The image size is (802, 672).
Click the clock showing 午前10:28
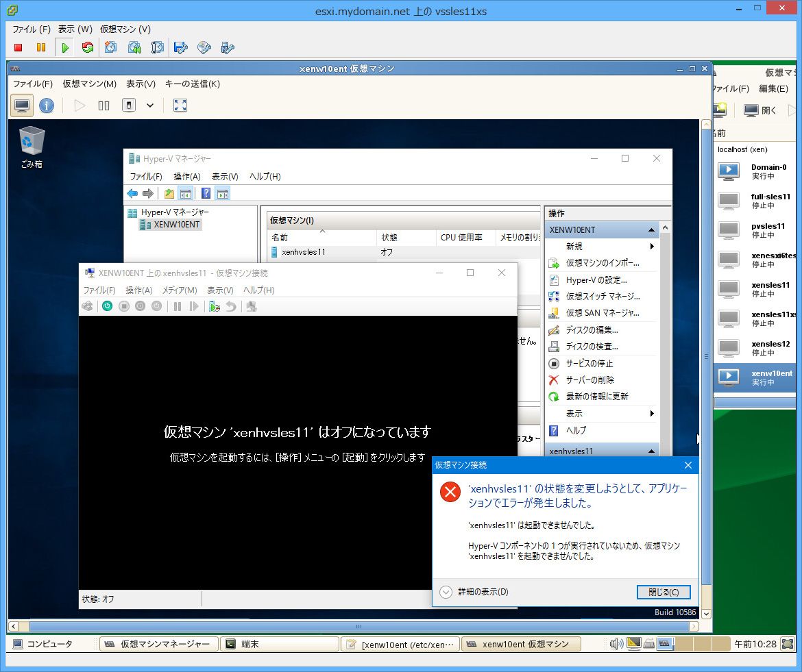pos(755,645)
